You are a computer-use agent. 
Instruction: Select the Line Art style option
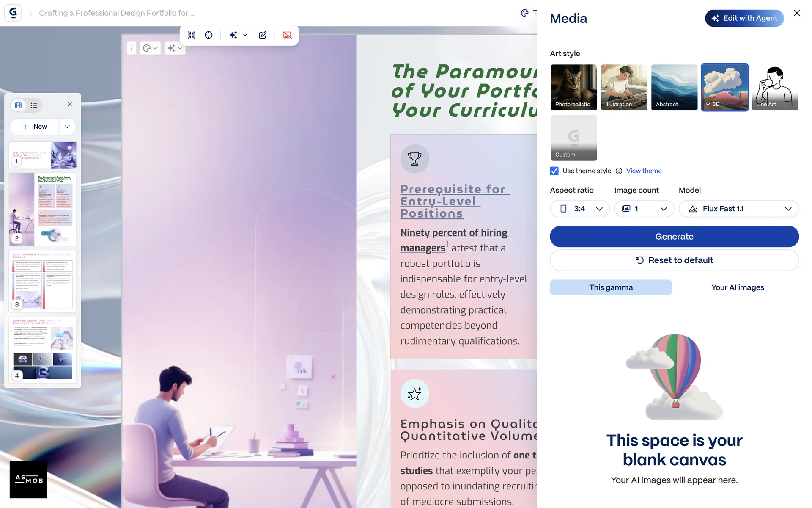tap(775, 87)
